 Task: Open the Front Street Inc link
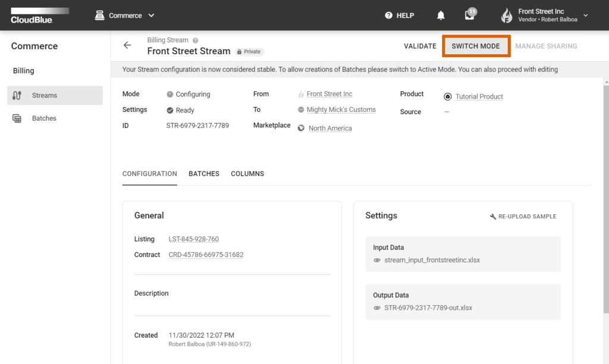(329, 94)
